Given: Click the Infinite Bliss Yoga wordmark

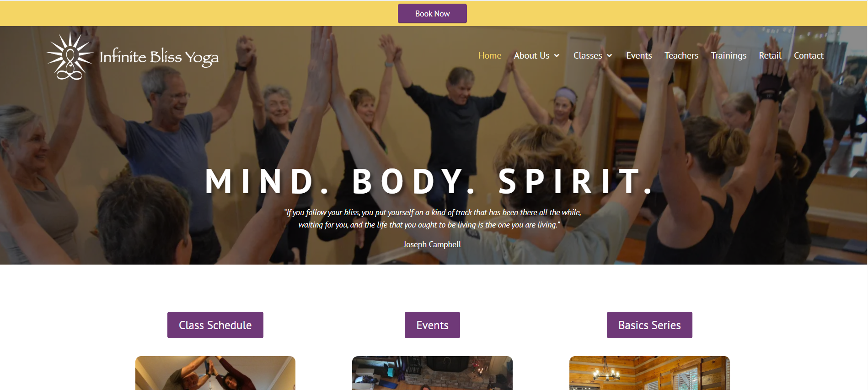Looking at the screenshot, I should 159,57.
